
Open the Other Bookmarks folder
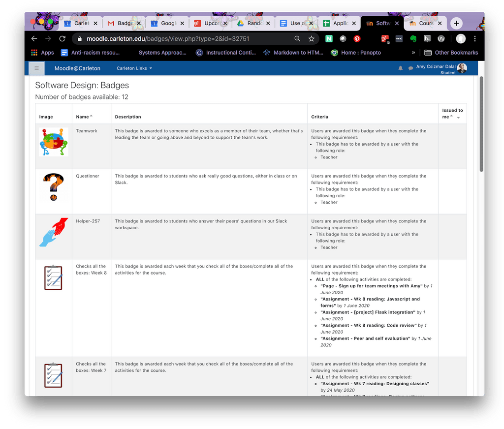tap(451, 52)
